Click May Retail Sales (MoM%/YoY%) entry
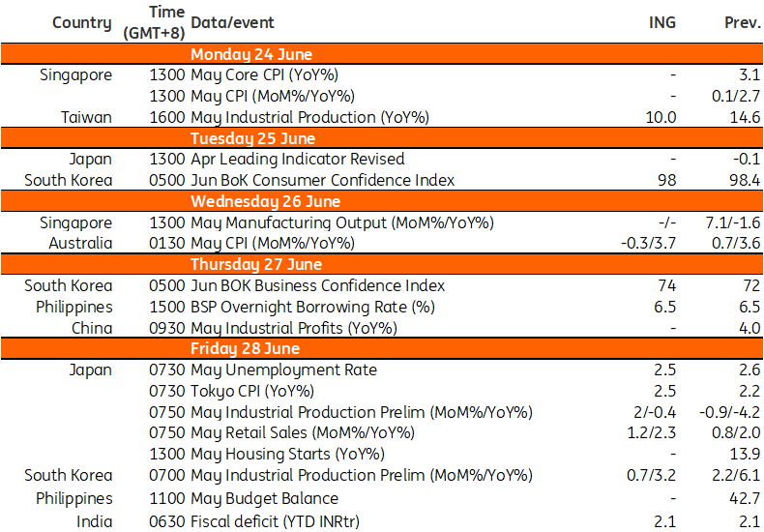Viewport: 764px width, 532px height. 303,433
